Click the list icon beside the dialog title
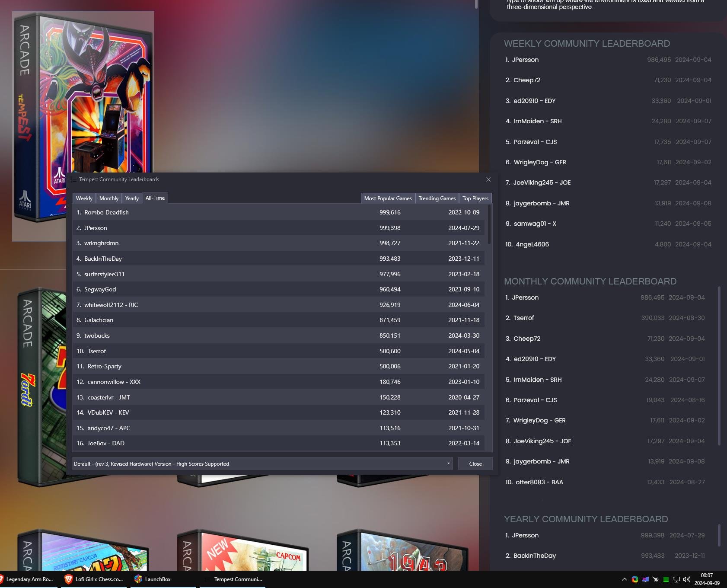This screenshot has height=588, width=727. (x=73, y=179)
